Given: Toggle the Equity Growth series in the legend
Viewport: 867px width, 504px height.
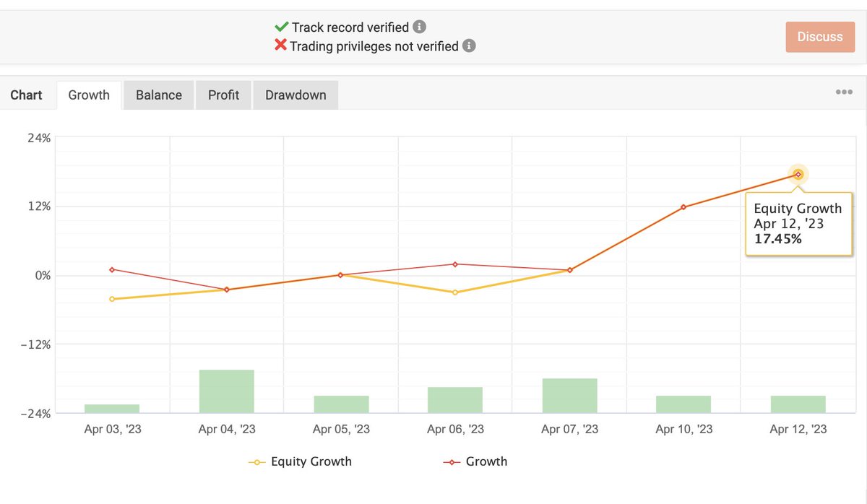Looking at the screenshot, I should (311, 461).
